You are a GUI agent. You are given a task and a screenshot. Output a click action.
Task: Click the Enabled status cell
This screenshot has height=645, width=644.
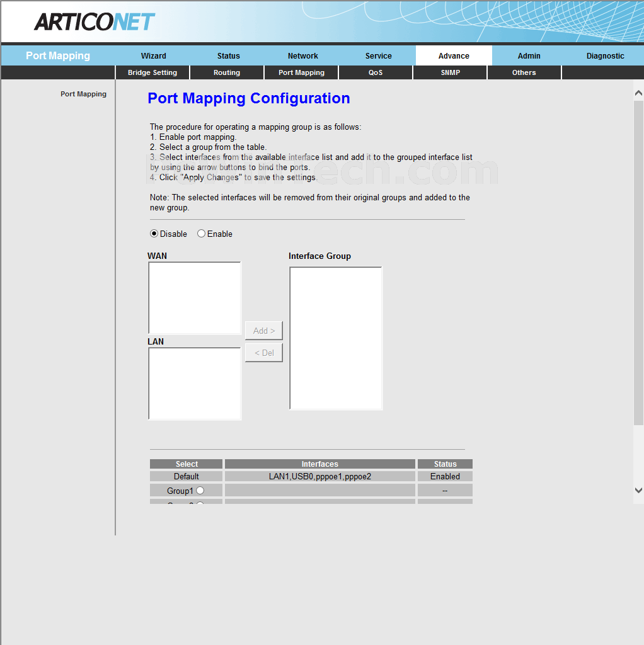coord(445,476)
